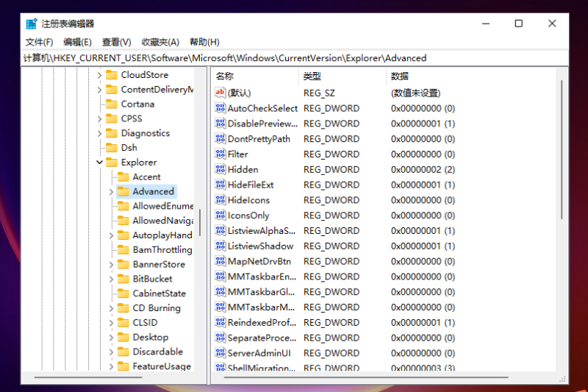The image size is (588, 392).
Task: Open the 帮助(H) menu
Action: click(x=204, y=42)
